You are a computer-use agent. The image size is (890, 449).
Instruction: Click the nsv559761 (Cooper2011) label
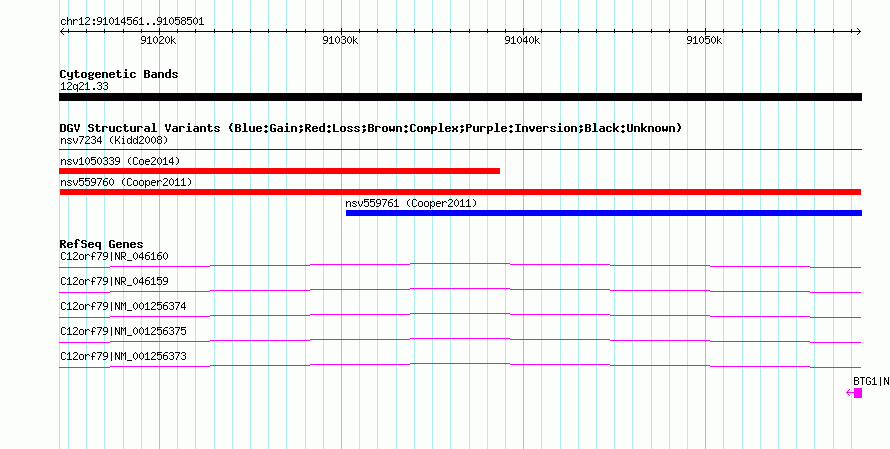(411, 203)
